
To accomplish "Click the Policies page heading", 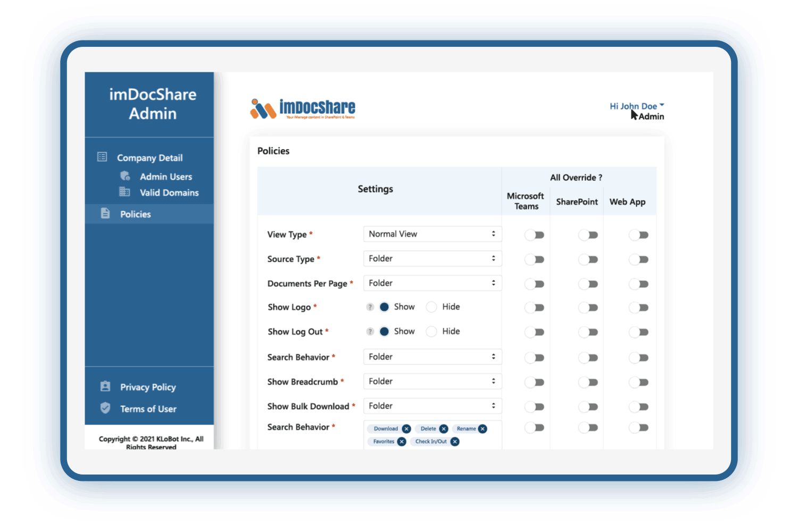I will point(273,151).
